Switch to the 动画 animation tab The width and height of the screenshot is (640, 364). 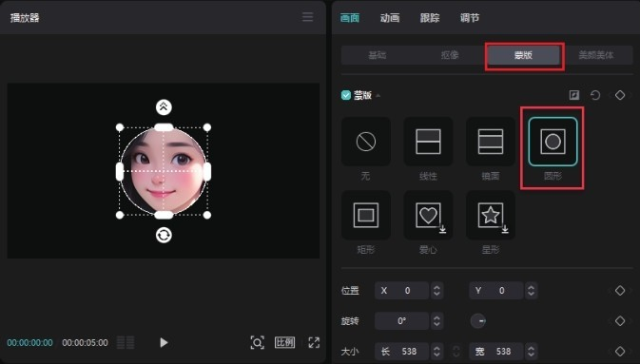[x=390, y=17]
